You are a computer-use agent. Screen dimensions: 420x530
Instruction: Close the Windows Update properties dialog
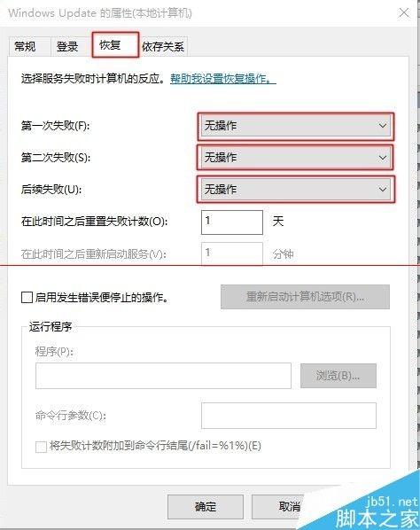click(404, 12)
